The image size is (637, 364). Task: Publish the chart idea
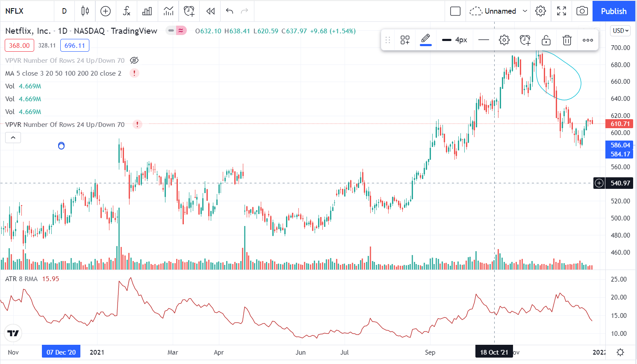[x=613, y=11]
